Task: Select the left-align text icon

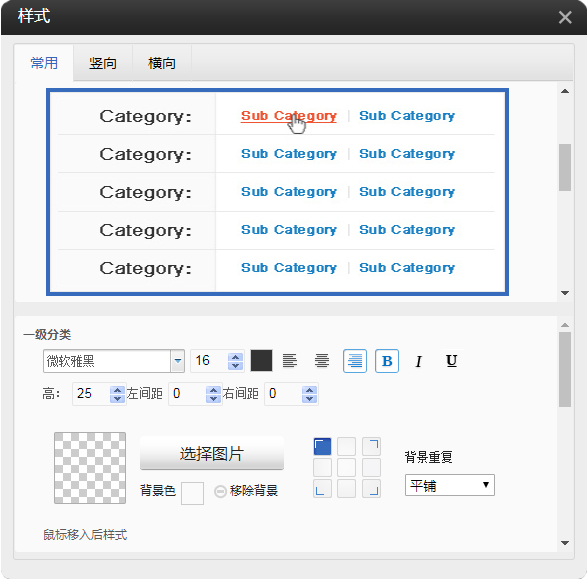Action: point(290,361)
